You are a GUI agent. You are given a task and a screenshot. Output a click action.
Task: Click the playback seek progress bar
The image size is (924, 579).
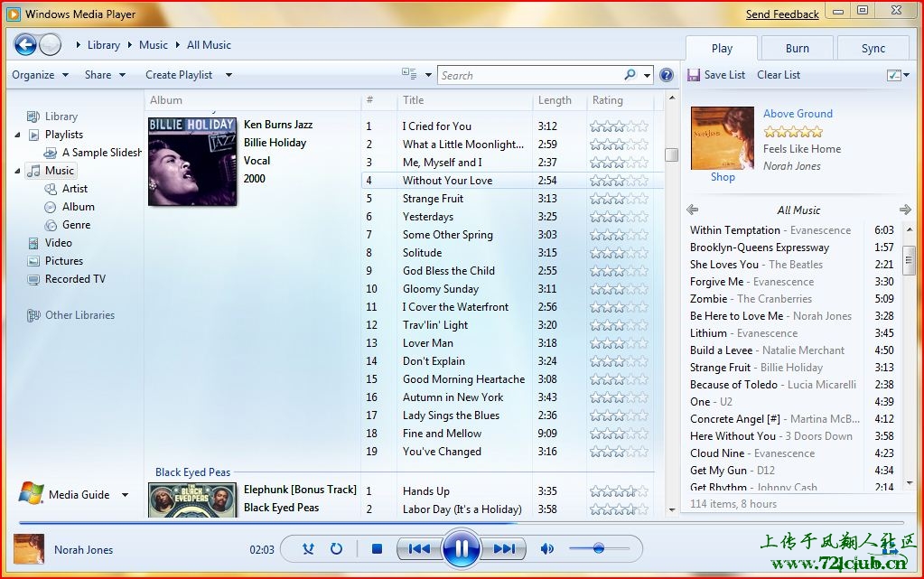462,522
